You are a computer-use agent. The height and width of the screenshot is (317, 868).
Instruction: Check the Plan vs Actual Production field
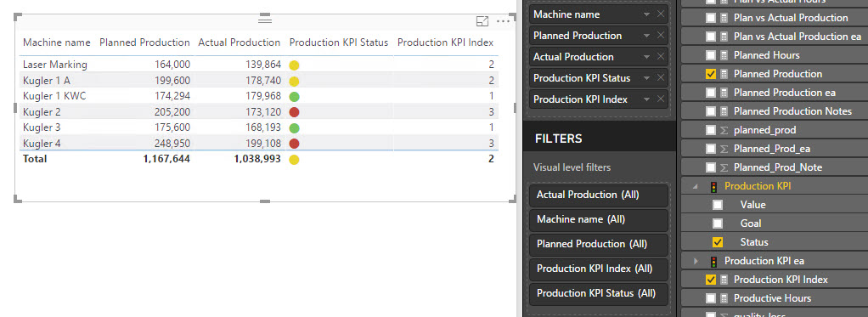pos(711,18)
